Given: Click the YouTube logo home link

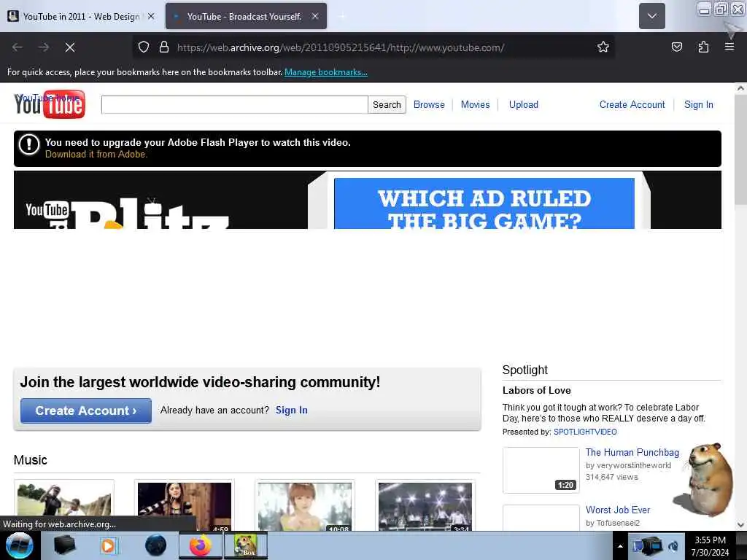Looking at the screenshot, I should click(50, 104).
